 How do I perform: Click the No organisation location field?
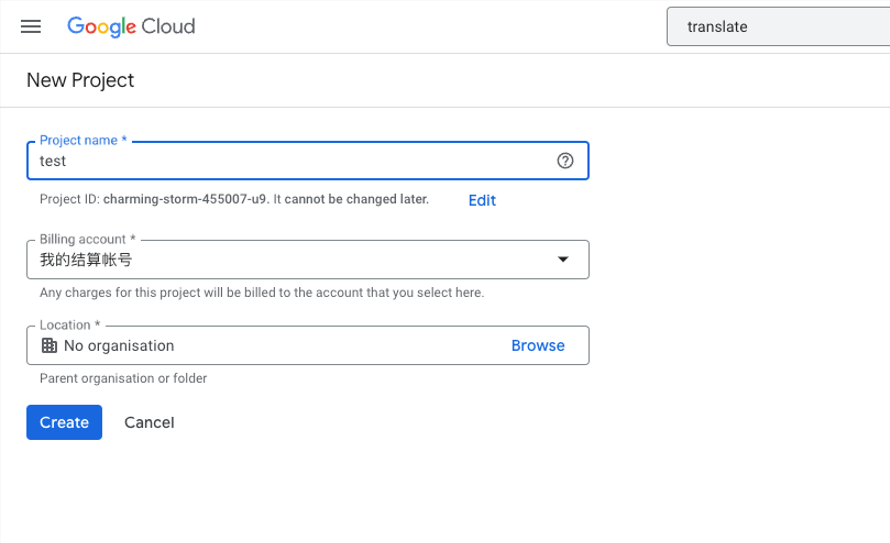coord(119,346)
